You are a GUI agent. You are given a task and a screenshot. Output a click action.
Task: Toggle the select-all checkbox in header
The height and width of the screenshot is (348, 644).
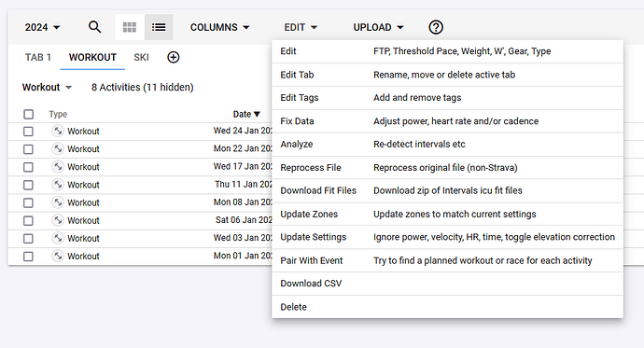(28, 114)
